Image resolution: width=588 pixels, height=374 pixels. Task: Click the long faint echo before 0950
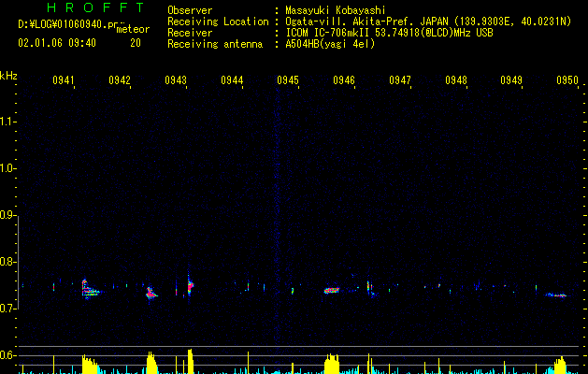[556, 295]
